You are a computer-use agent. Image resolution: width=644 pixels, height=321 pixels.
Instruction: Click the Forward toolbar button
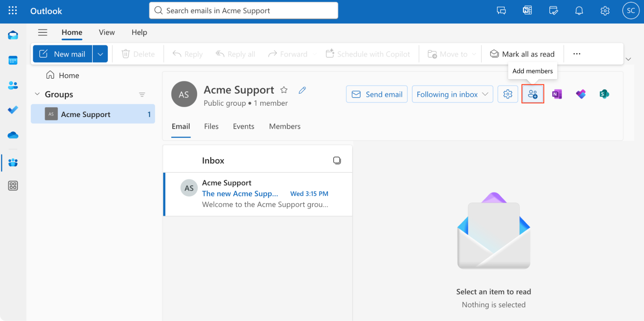click(x=287, y=54)
